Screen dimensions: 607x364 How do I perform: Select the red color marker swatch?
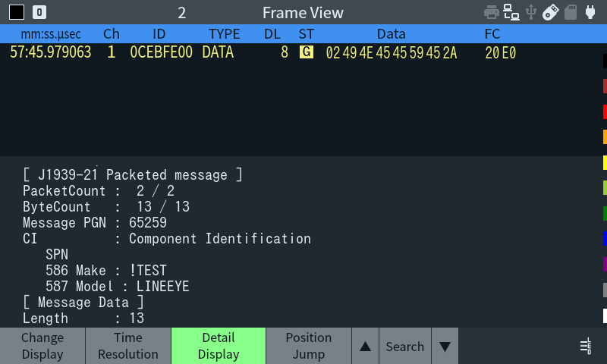(604, 111)
